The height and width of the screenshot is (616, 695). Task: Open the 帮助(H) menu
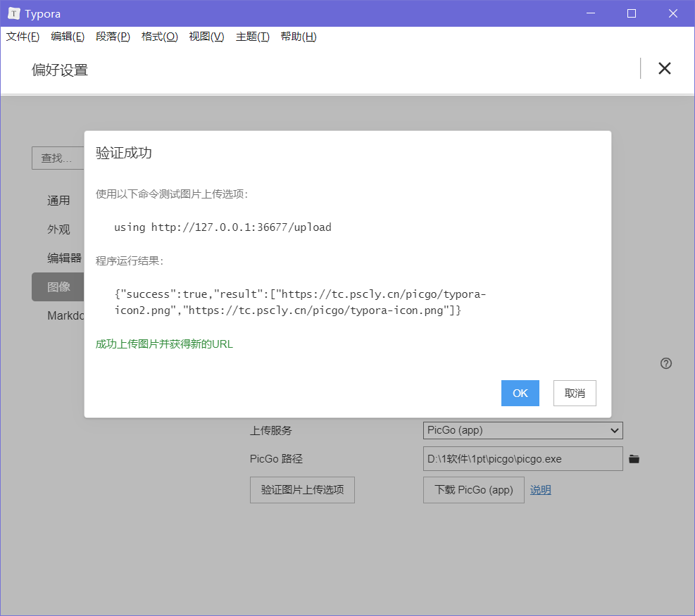[299, 37]
